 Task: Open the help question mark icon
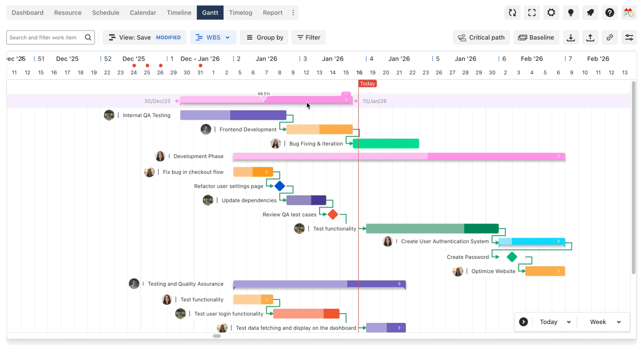(610, 13)
